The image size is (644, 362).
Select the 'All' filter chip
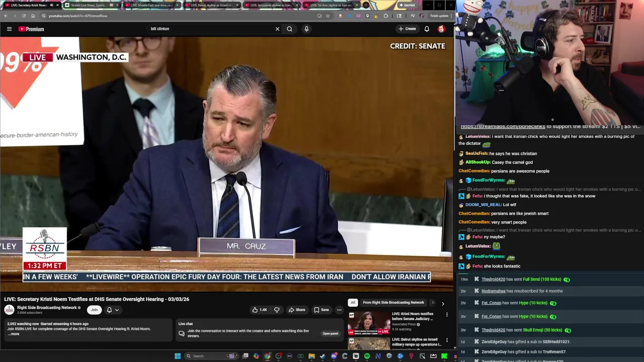point(353,303)
